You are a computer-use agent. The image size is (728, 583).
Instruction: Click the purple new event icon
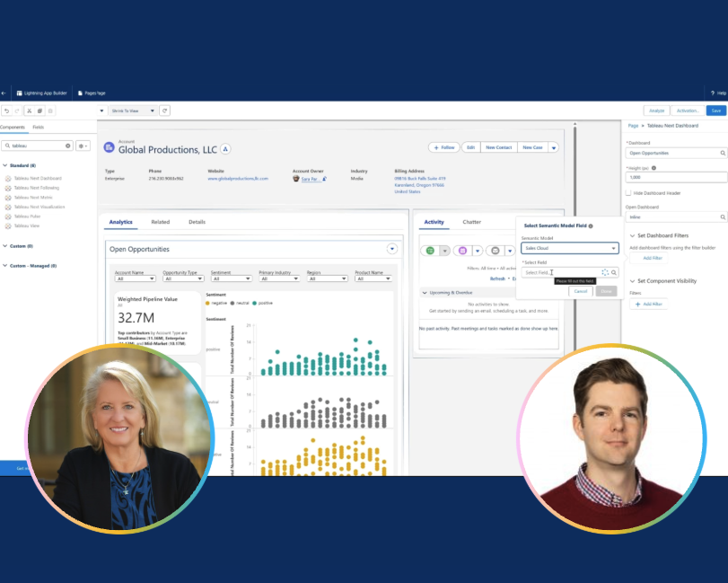click(462, 251)
